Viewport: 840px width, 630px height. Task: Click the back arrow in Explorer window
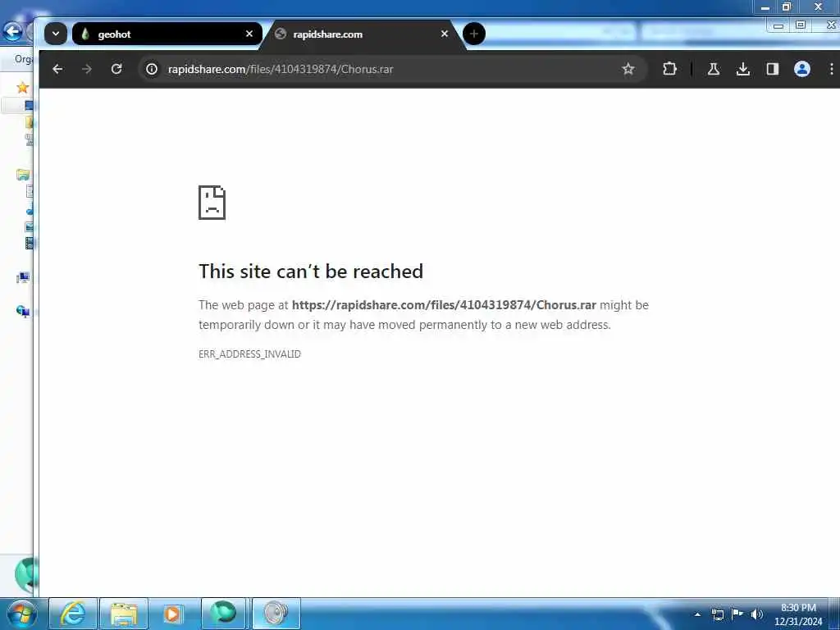click(x=13, y=31)
